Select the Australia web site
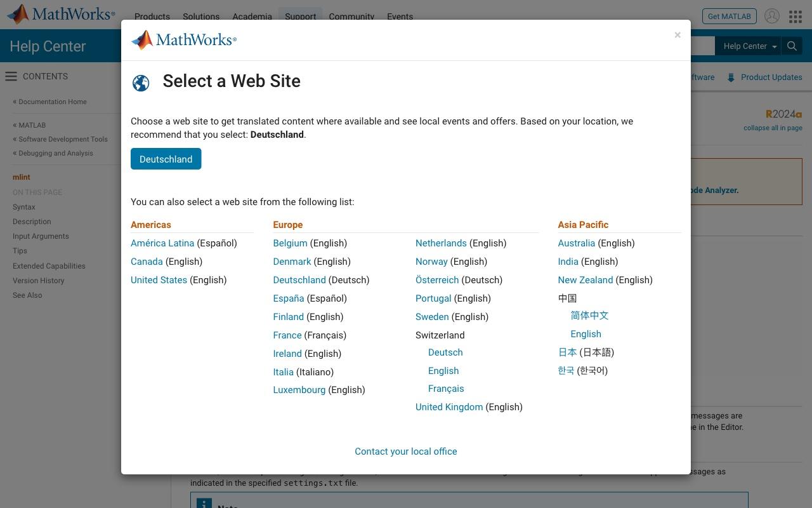Screen dimensions: 812x508 [576, 243]
